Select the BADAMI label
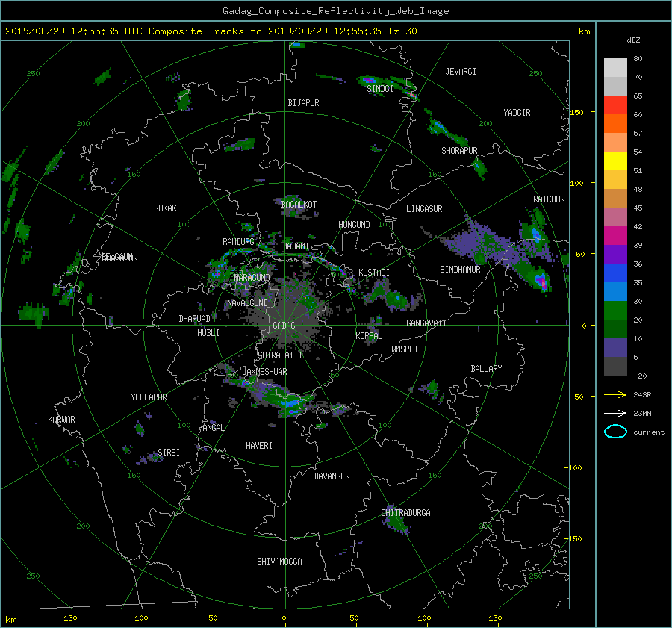Image resolution: width=672 pixels, height=628 pixels. 296,246
